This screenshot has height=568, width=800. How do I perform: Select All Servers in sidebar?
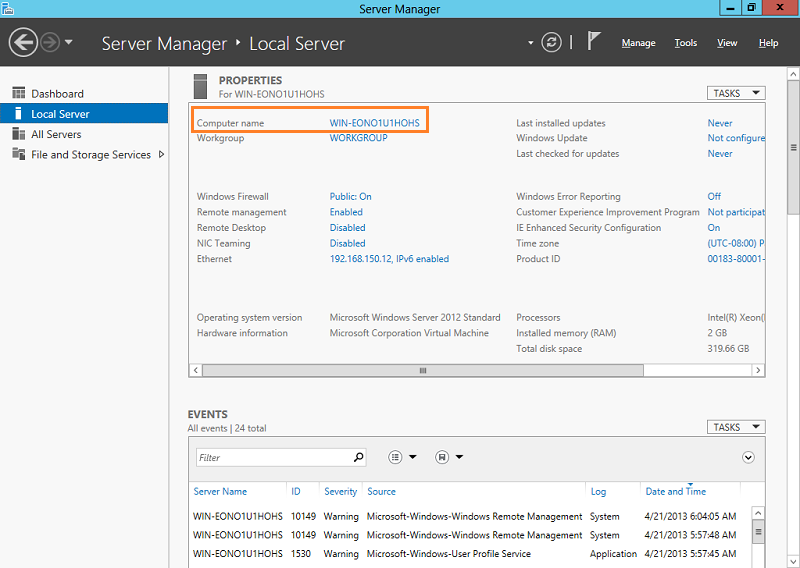(84, 134)
